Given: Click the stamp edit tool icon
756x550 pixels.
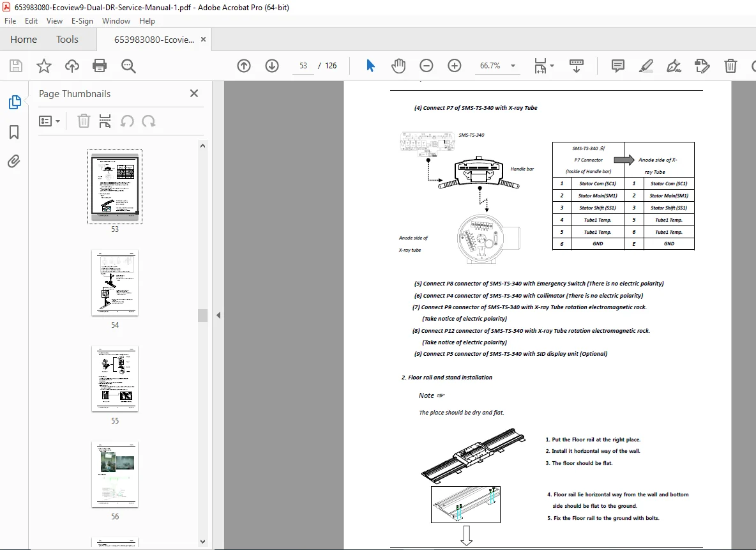Looking at the screenshot, I should tap(702, 66).
